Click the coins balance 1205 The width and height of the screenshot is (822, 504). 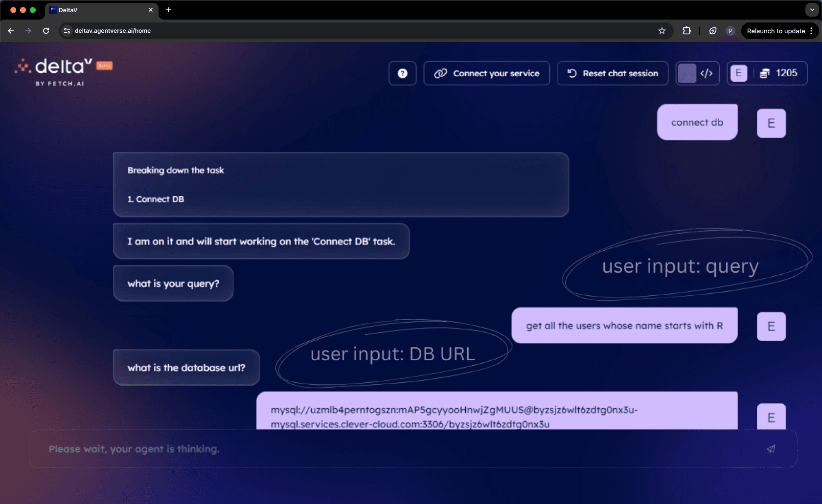click(x=778, y=73)
